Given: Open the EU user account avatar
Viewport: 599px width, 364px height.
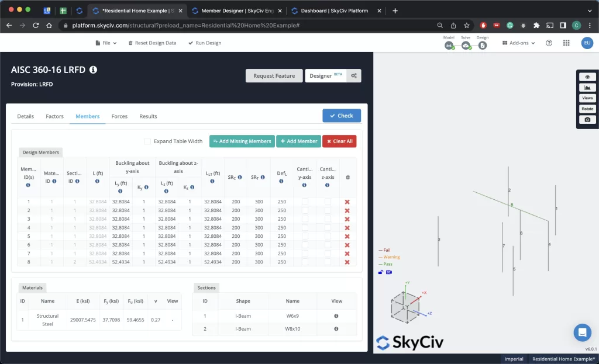Looking at the screenshot, I should (x=587, y=43).
